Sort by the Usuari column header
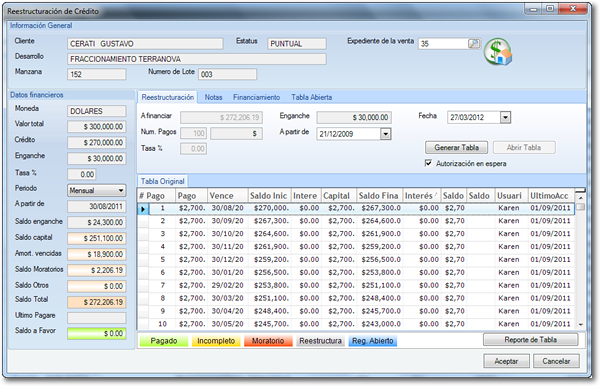 pyautogui.click(x=512, y=196)
